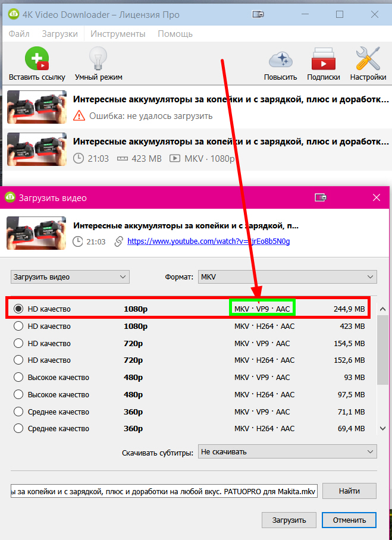Open the Инструменты menu
This screenshot has width=392, height=540.
pos(118,34)
